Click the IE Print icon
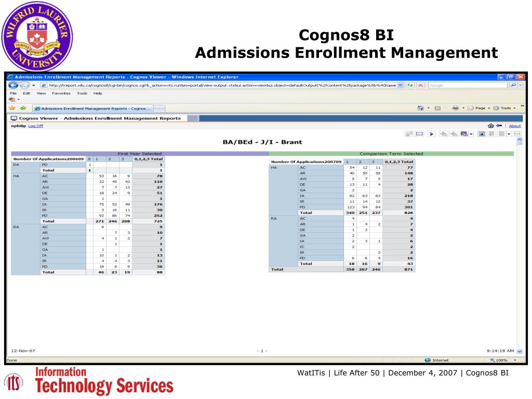532x399 pixels. (x=455, y=108)
